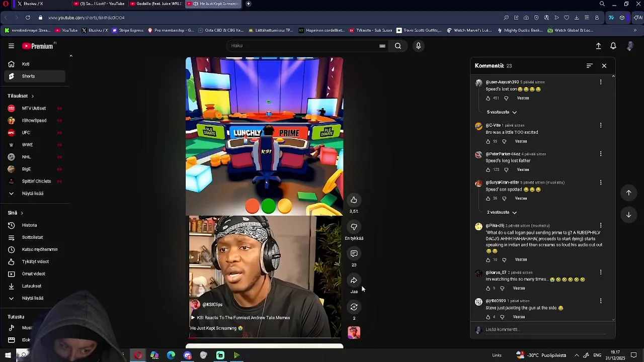Switch to the 'So... I Lost?' YouTube tab
644x362 pixels.
click(x=99, y=4)
